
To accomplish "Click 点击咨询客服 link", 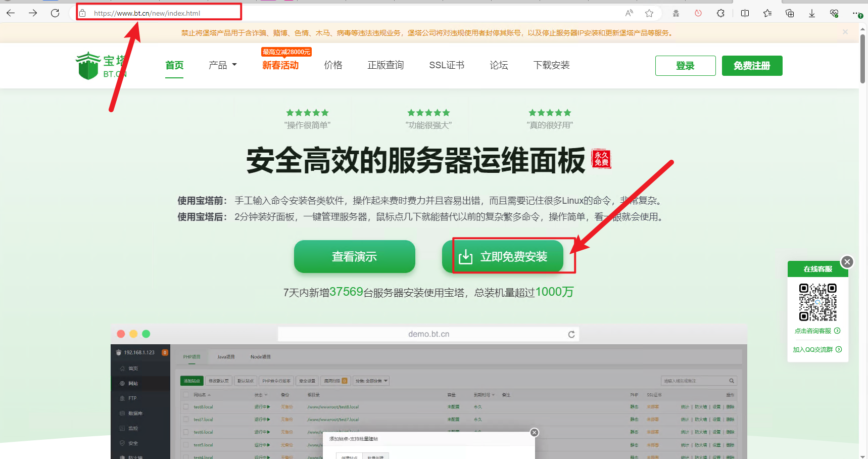I will pyautogui.click(x=817, y=331).
